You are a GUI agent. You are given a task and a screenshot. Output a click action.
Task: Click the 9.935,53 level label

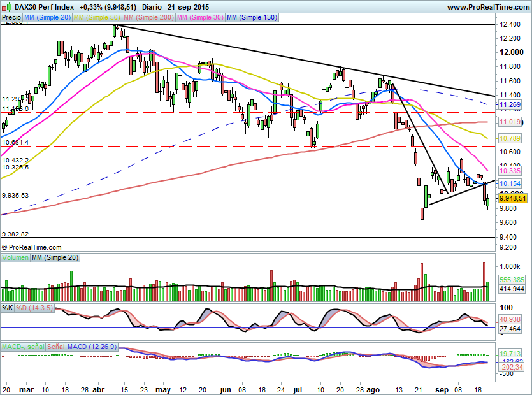(15, 196)
